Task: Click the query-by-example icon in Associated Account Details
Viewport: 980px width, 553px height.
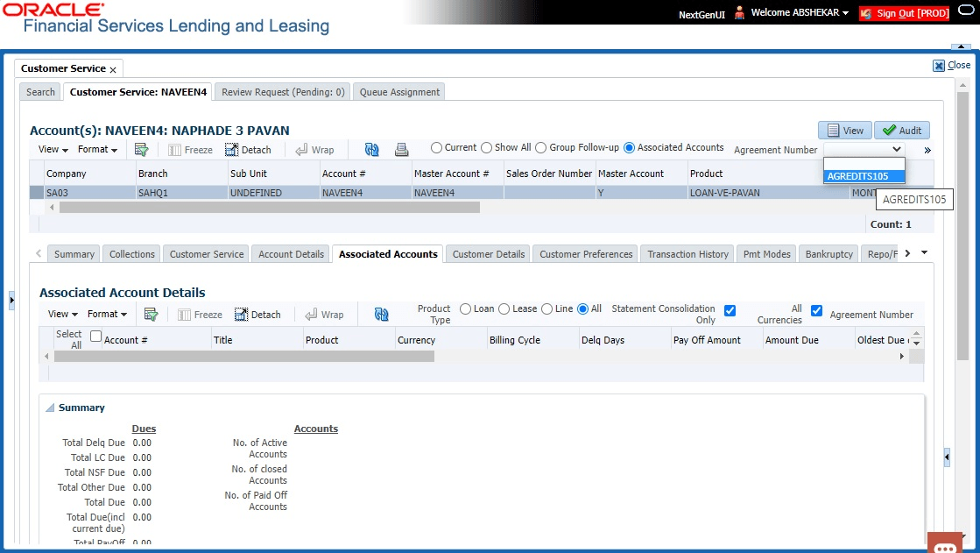Action: point(151,314)
